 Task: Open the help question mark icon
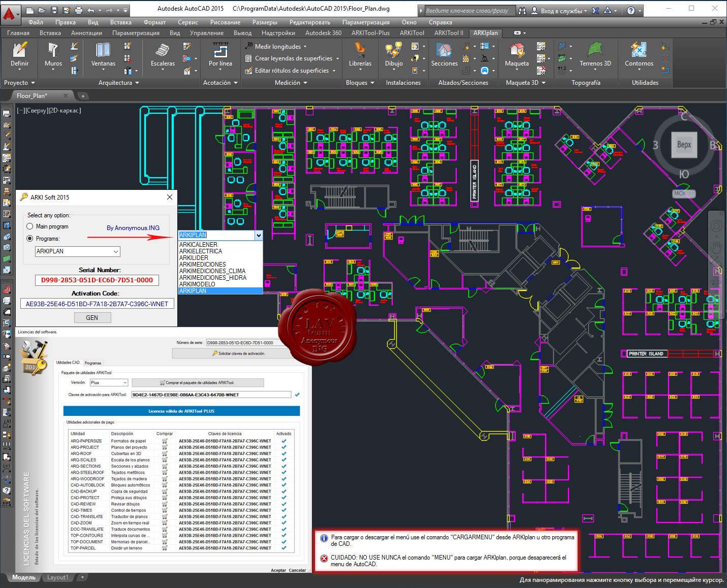pos(630,10)
